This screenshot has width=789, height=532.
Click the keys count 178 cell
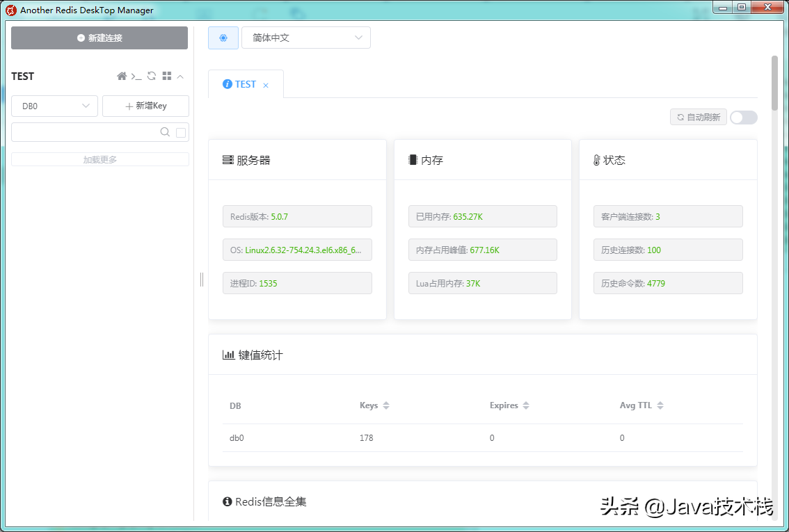click(x=366, y=438)
